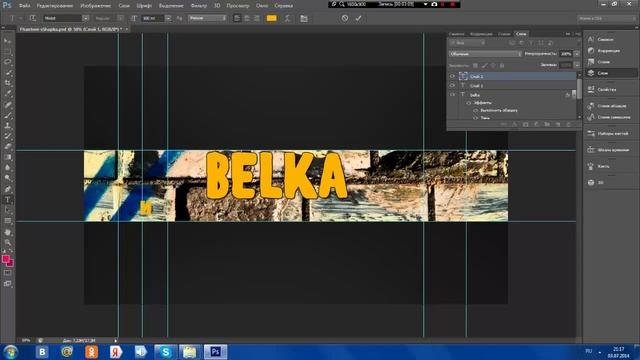
Task: Center text in options bar
Action: click(247, 18)
